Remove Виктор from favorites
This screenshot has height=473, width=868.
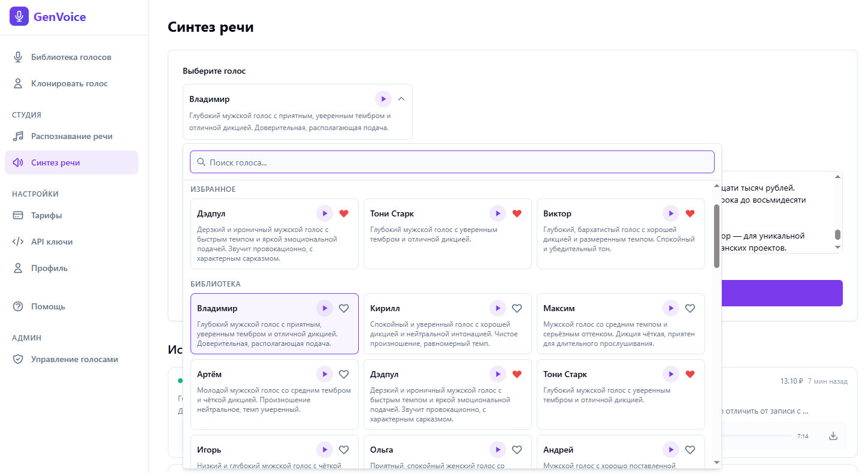click(x=690, y=213)
